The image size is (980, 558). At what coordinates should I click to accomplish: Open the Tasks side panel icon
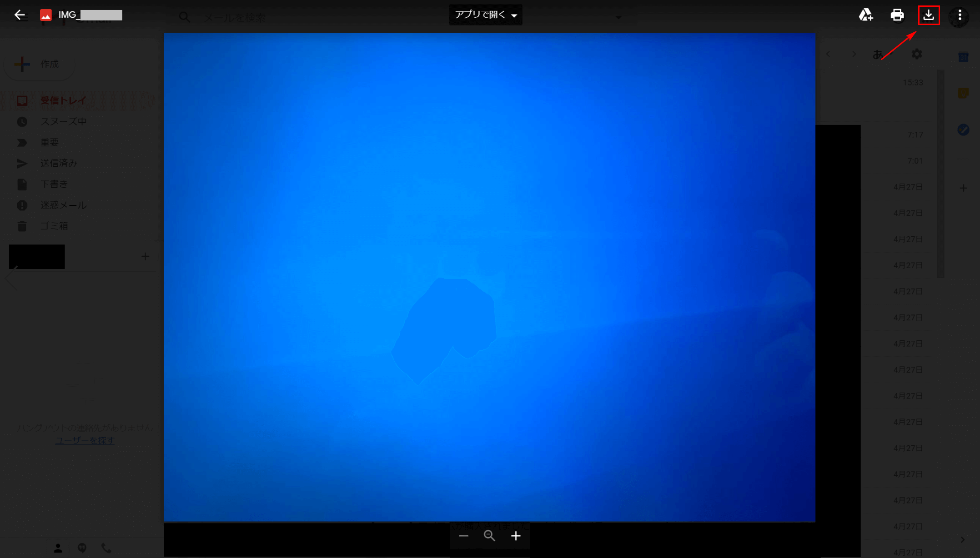[963, 130]
